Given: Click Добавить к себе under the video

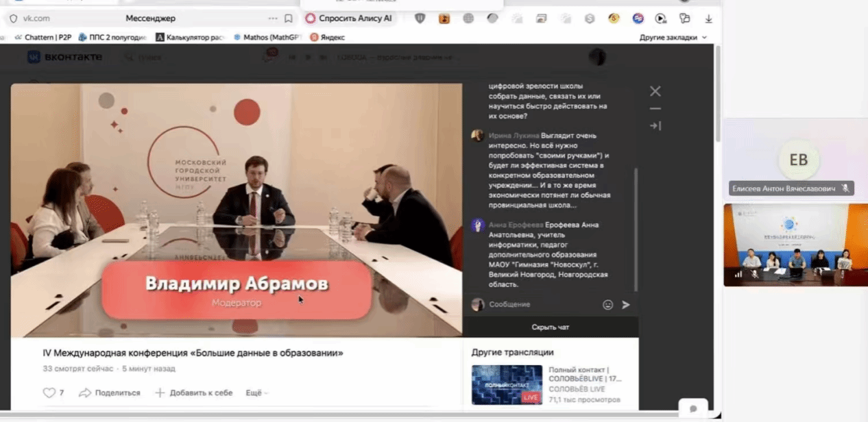Looking at the screenshot, I should coord(194,393).
